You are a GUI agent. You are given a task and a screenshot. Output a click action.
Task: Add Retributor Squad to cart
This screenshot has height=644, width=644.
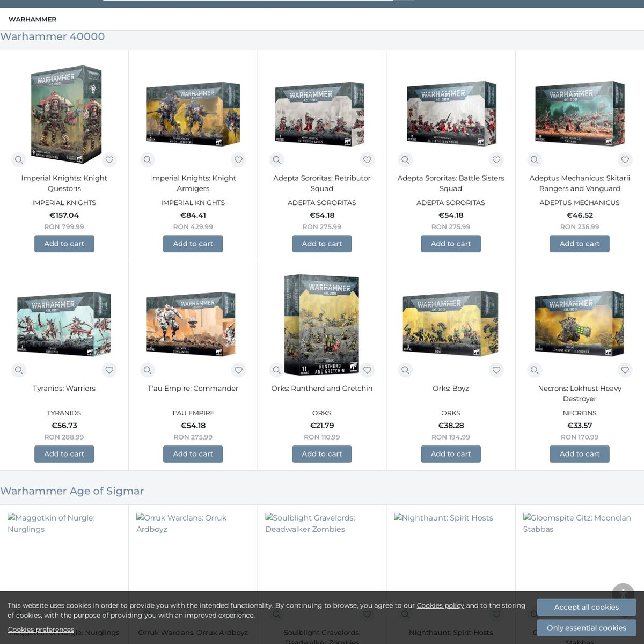click(322, 244)
